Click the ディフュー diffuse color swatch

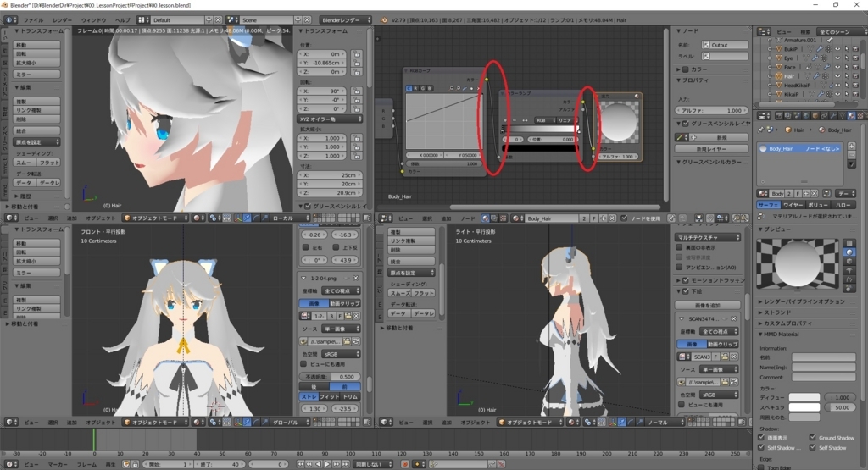click(804, 397)
